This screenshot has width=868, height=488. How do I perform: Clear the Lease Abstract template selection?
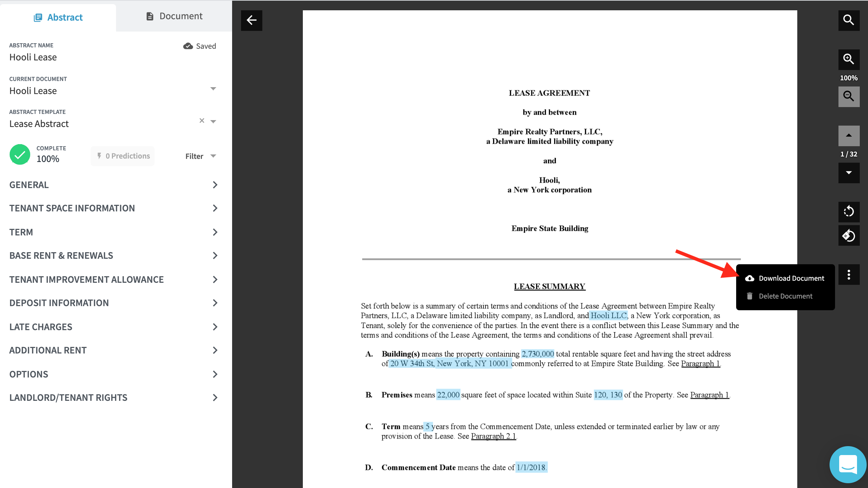[x=202, y=120]
